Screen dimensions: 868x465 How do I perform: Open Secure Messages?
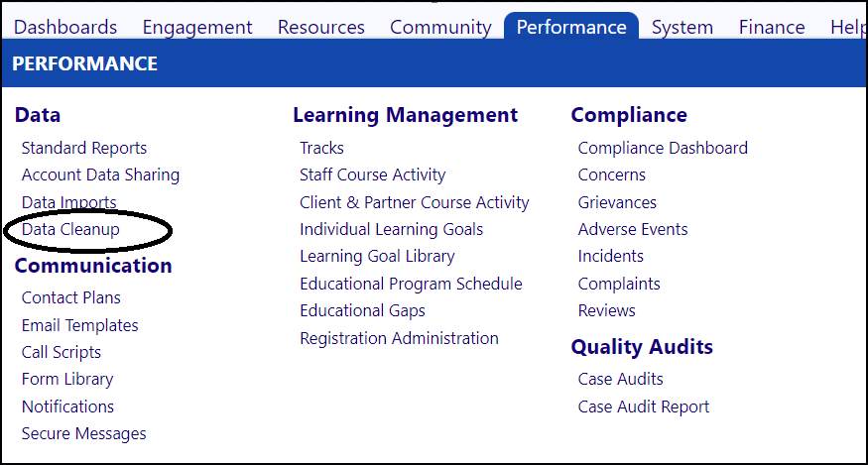84,433
